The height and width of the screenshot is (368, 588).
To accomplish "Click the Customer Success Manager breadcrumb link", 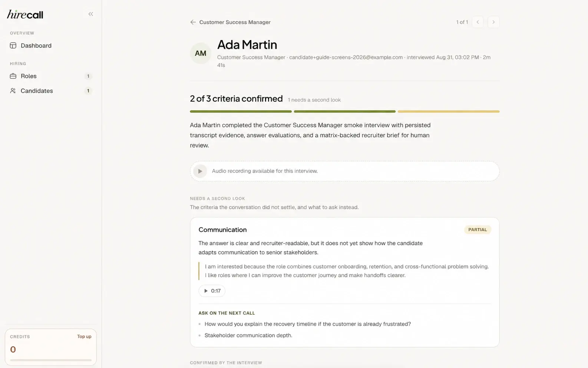I will [x=235, y=22].
